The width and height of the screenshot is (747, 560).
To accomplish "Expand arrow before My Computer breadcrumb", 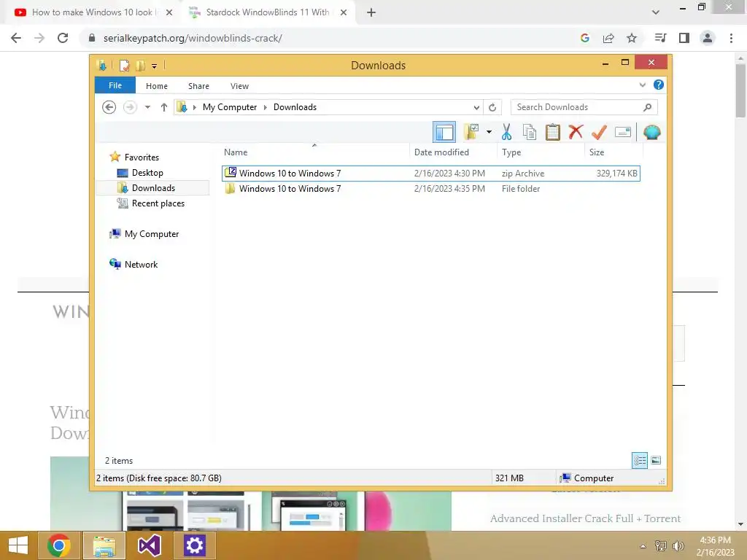I will [194, 107].
